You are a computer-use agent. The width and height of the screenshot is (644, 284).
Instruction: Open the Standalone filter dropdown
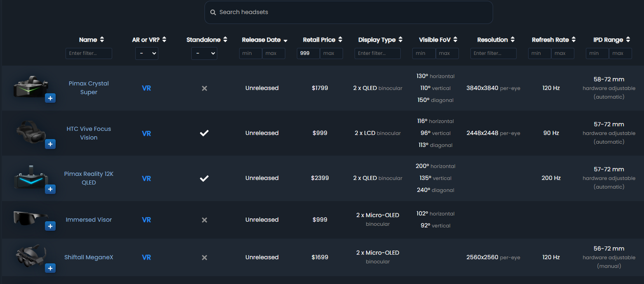pyautogui.click(x=204, y=53)
